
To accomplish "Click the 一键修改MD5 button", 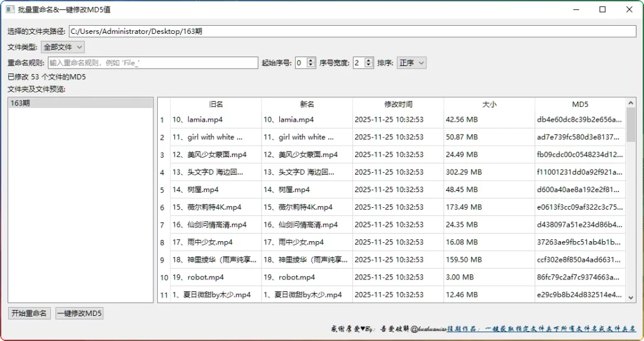I will click(79, 313).
